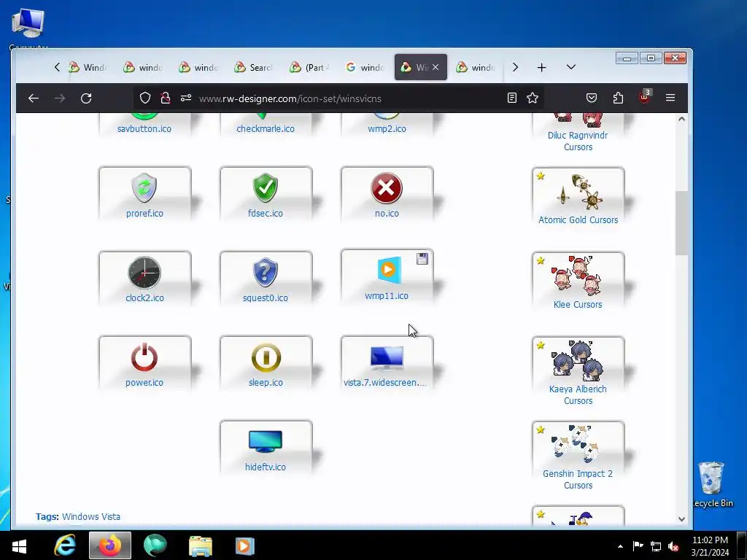
Task: Click the save floppy badge on wmp11.ico
Action: 422,259
